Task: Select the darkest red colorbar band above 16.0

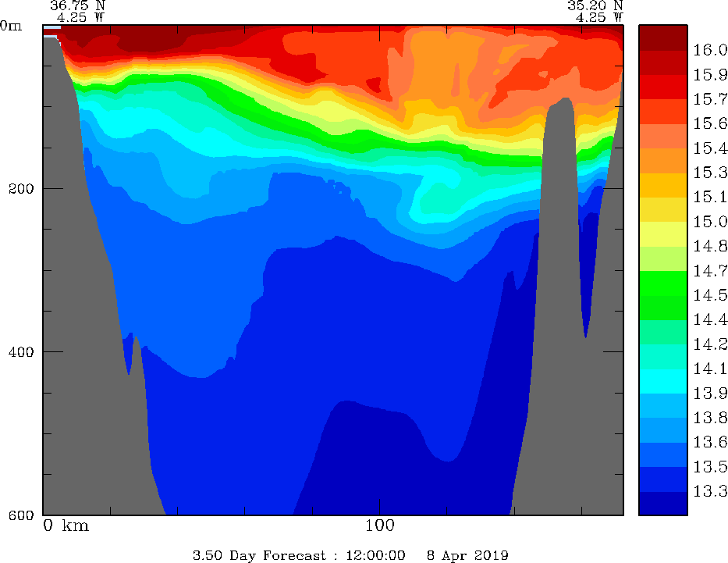Action: coord(663,37)
